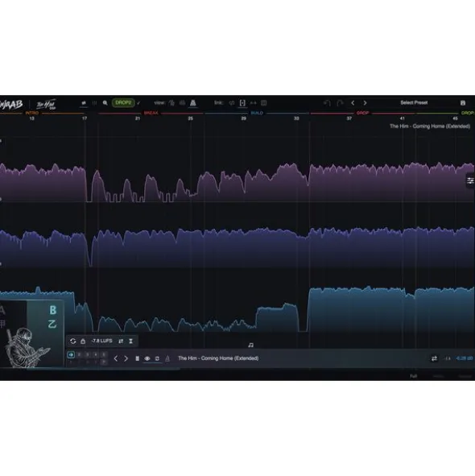Image resolution: width=475 pixels, height=476 pixels.
Task: Jump to the INTRO section marker
Action: click(32, 113)
